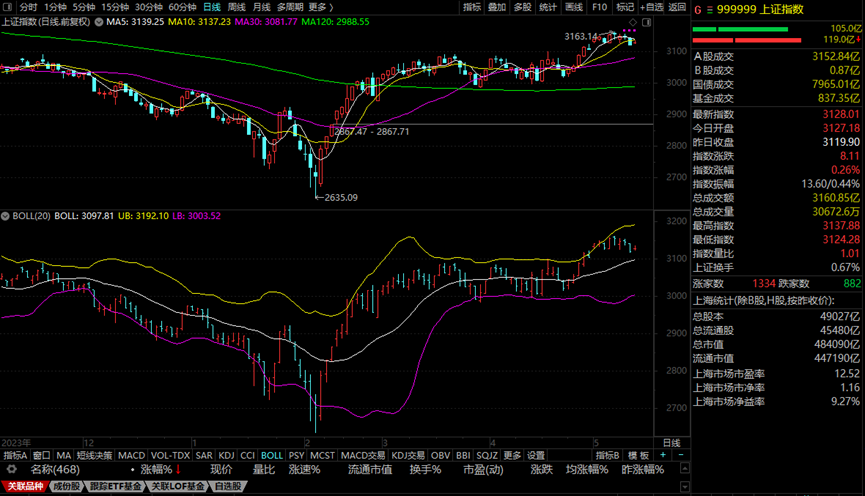Viewport: 865px width, 496px height.
Task: Switch indicator to SAR
Action: coord(204,455)
